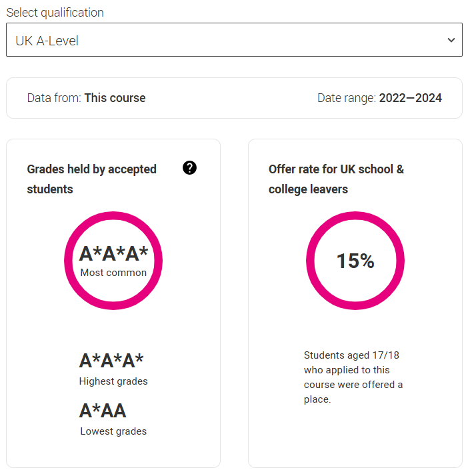Click the Data from label

pyautogui.click(x=54, y=98)
